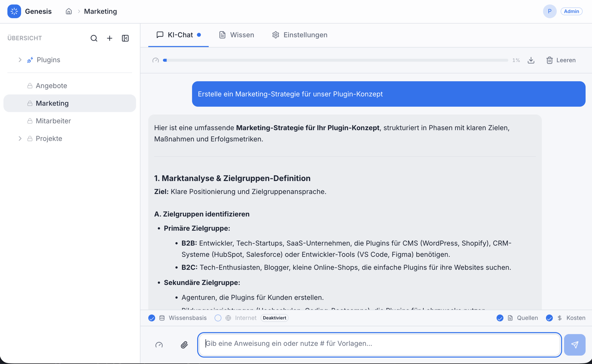592x364 pixels.
Task: Click lock icon next to Projekte
Action: coord(30,138)
